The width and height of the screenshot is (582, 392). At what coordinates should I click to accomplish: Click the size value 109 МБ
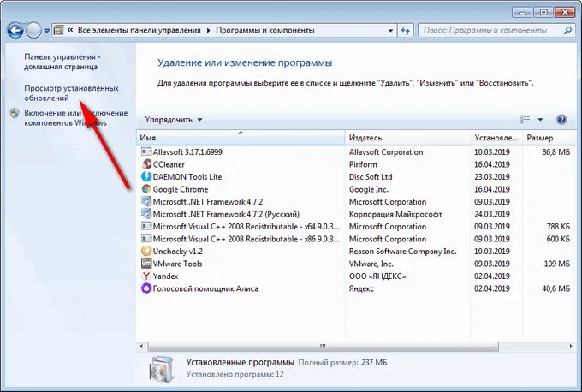click(557, 264)
